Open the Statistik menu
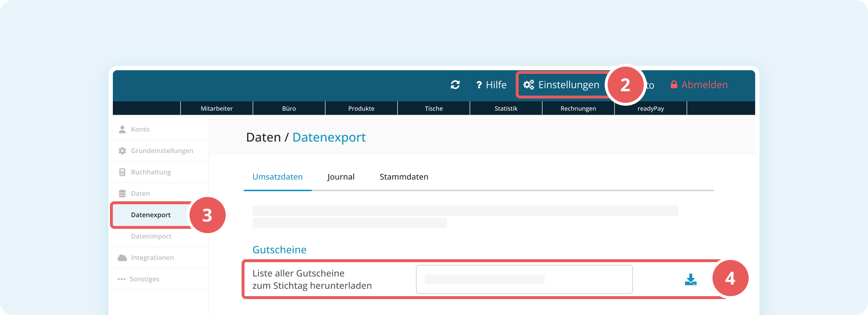Screen dimensions: 868x315 tap(506, 108)
